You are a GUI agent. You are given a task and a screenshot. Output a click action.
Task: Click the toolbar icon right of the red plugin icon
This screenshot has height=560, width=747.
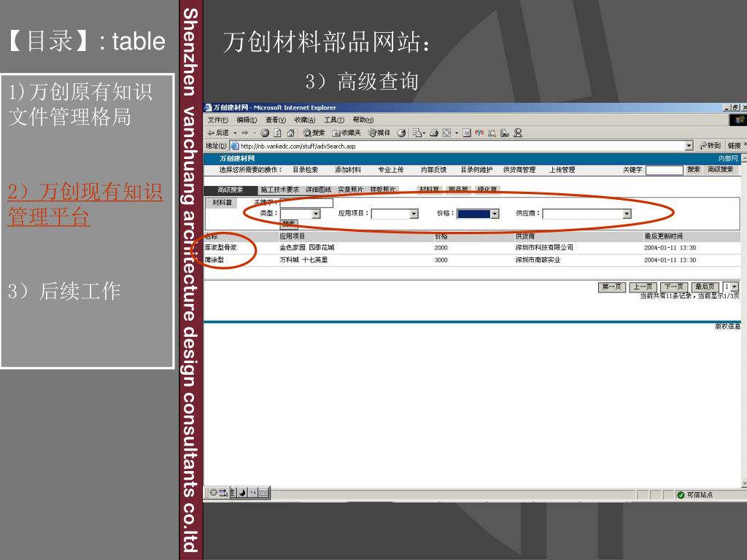click(492, 133)
